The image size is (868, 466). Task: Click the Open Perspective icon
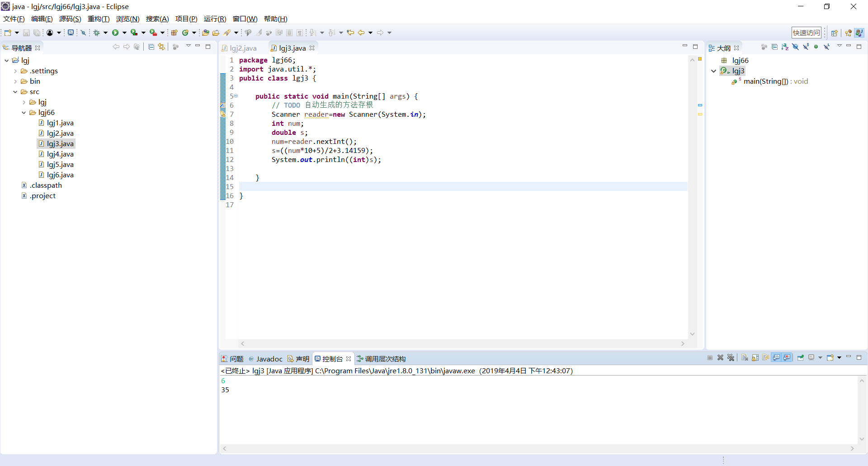[x=834, y=33]
